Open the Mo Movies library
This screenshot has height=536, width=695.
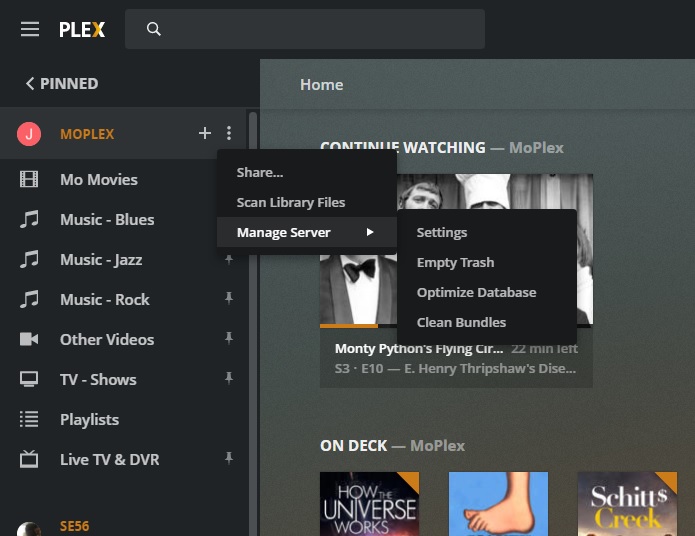(99, 180)
